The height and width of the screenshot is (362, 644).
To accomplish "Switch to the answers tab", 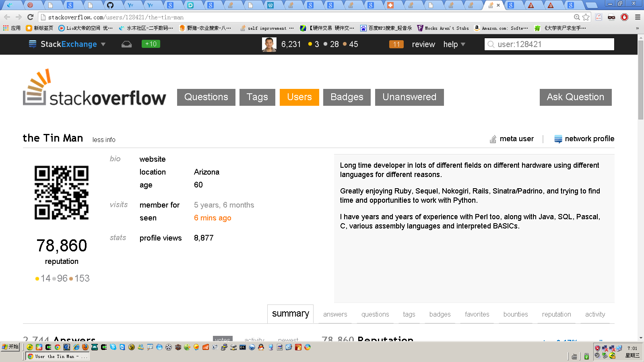I will (335, 314).
